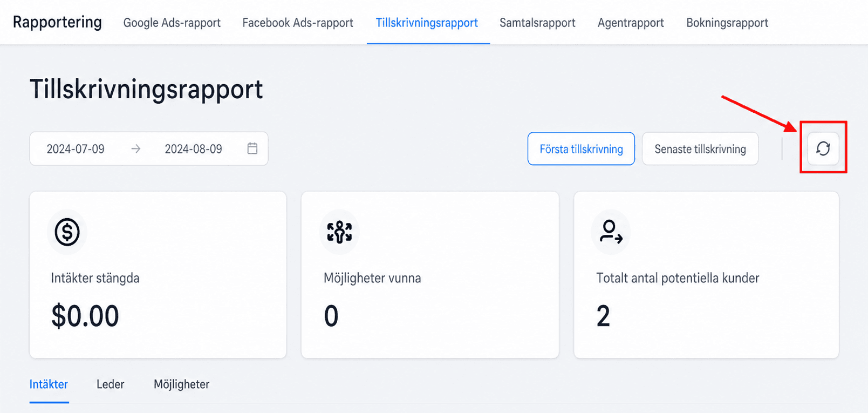868x413 pixels.
Task: Open the Google Ads-rapport tab
Action: point(172,23)
